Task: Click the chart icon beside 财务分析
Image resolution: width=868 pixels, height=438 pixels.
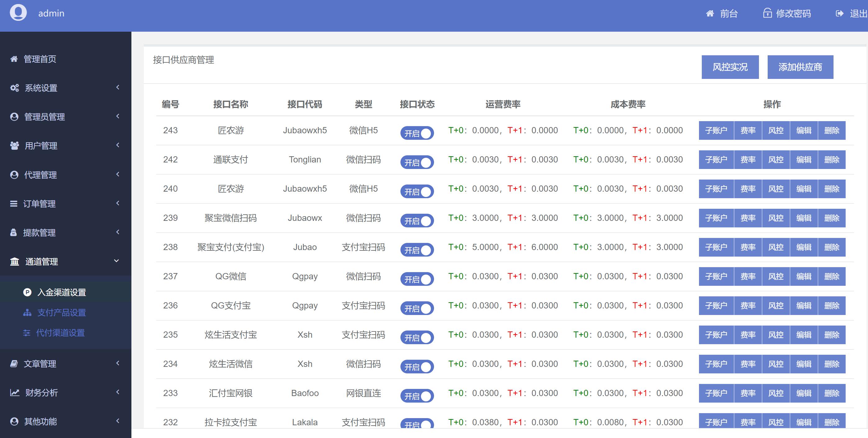Action: pyautogui.click(x=15, y=393)
